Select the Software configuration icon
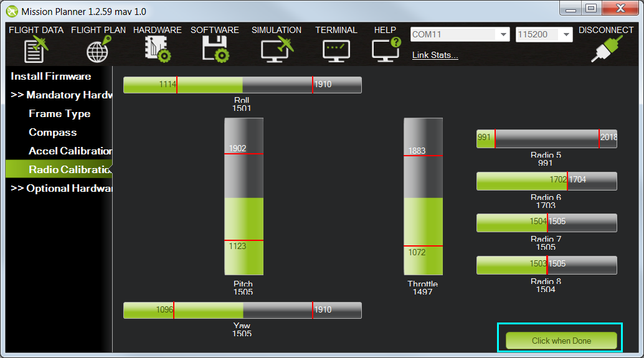 point(215,50)
